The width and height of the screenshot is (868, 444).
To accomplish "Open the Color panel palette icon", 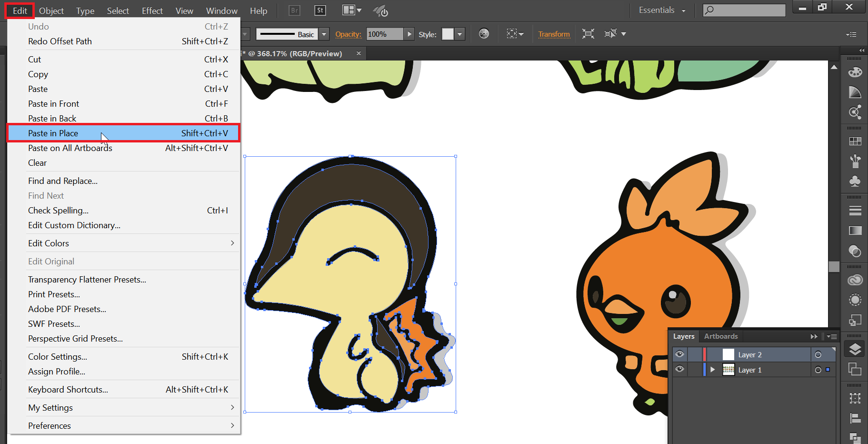I will click(x=855, y=72).
